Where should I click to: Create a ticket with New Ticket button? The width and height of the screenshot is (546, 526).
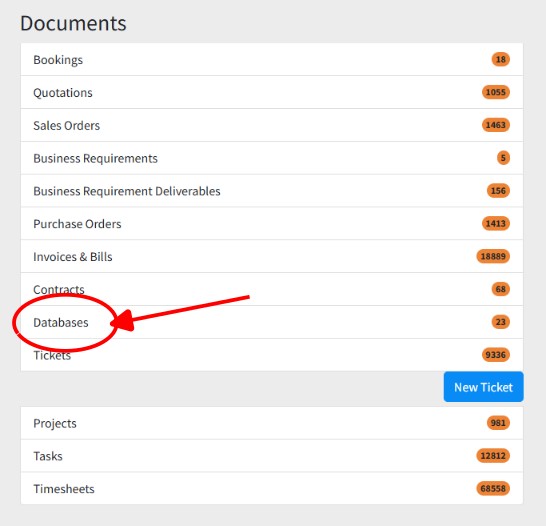coord(483,387)
